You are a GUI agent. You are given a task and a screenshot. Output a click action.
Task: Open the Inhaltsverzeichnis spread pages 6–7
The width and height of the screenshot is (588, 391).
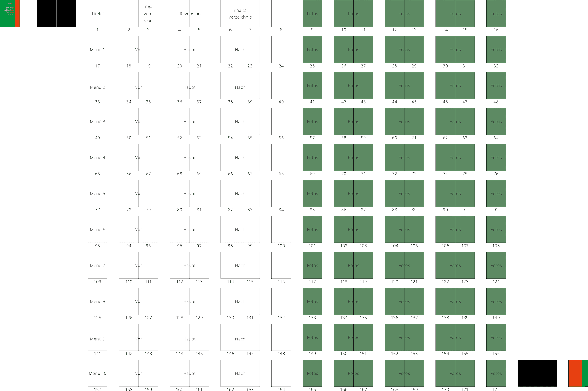coord(240,14)
